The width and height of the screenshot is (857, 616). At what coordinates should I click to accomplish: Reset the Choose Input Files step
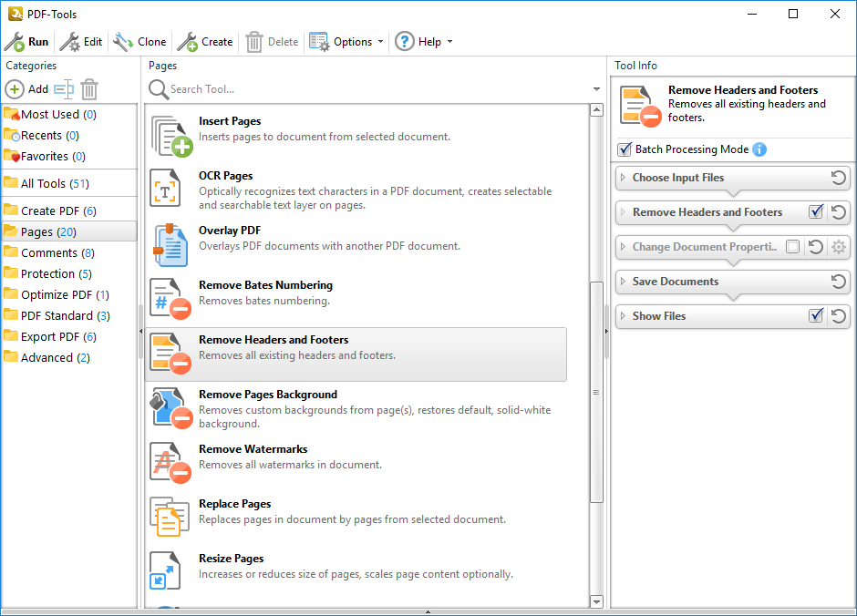[x=839, y=178]
